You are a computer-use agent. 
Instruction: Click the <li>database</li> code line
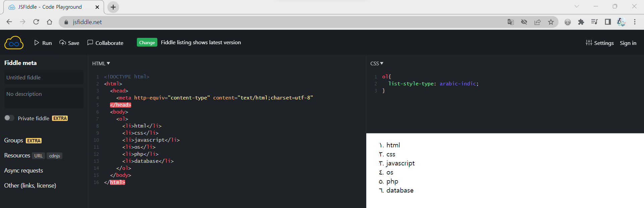[148, 161]
